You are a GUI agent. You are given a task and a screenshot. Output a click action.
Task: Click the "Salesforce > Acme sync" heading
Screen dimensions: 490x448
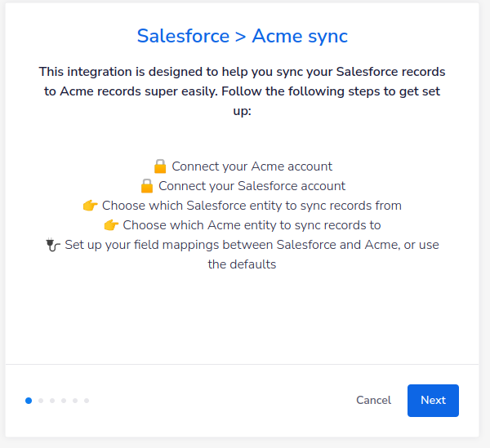point(243,36)
